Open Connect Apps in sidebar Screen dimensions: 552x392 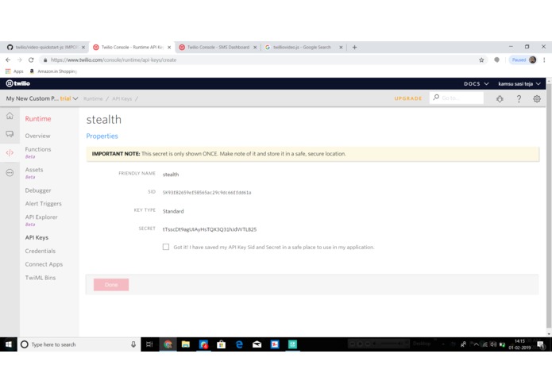[44, 264]
